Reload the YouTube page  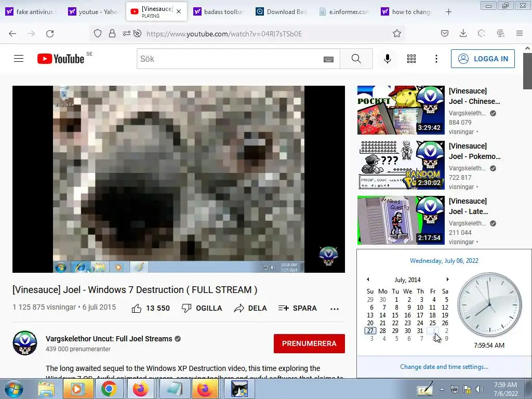[50, 33]
